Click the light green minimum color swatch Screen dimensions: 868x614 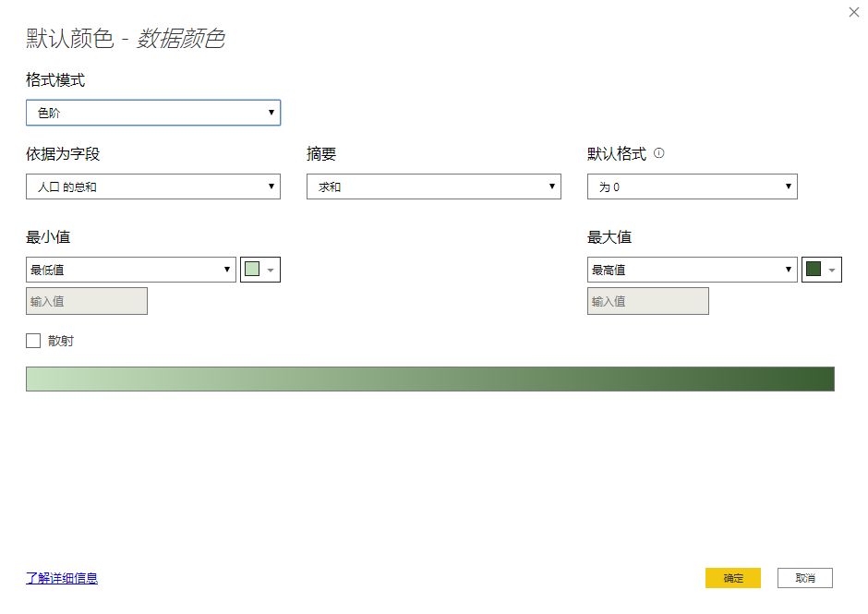pyautogui.click(x=252, y=270)
